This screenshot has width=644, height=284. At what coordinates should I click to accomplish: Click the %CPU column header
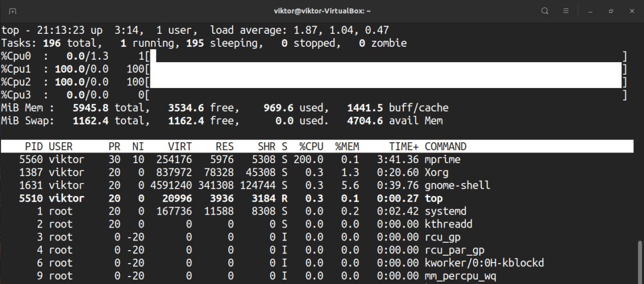coord(311,146)
